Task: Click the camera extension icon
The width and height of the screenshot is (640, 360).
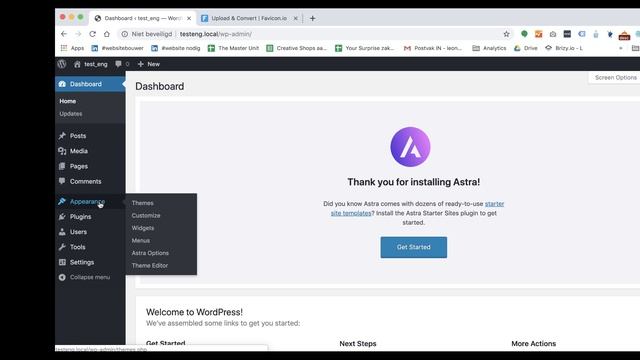Action: (553, 34)
